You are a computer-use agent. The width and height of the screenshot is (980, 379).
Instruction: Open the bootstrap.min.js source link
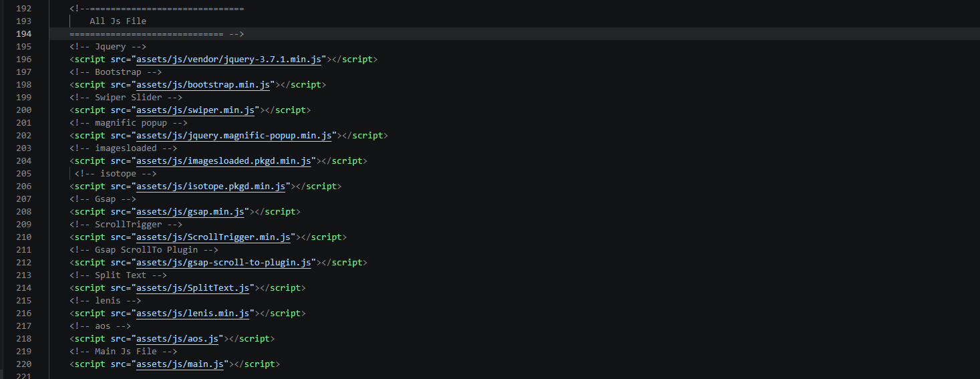pos(203,84)
